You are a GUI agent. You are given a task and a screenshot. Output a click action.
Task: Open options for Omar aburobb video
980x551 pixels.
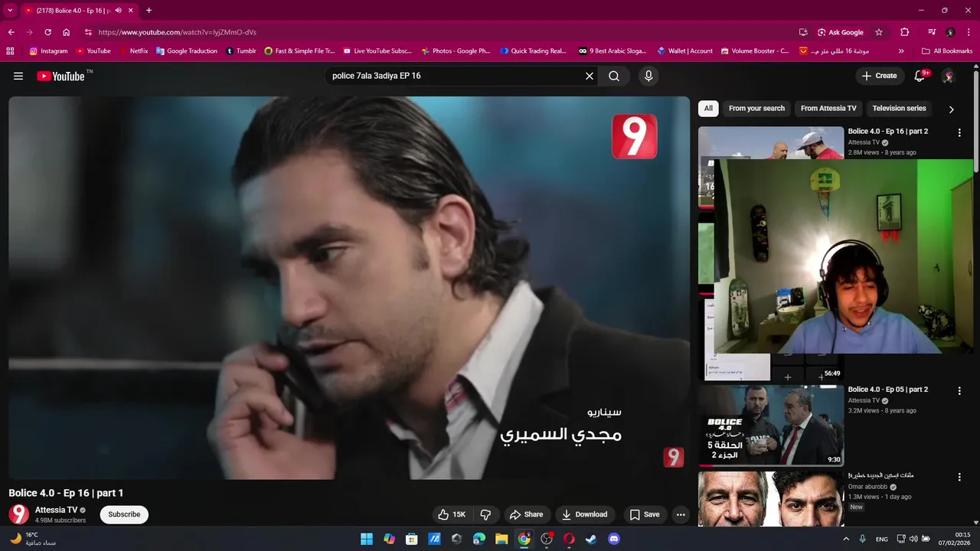[x=959, y=477]
